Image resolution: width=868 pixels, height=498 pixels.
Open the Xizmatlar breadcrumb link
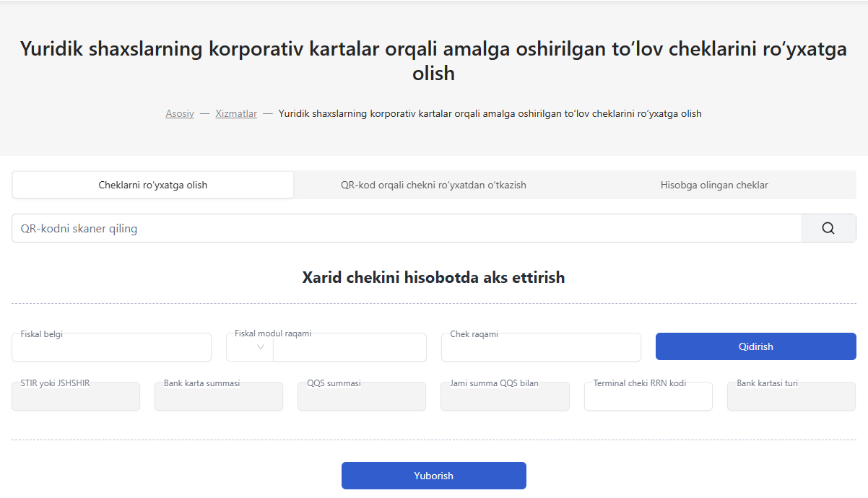[236, 113]
